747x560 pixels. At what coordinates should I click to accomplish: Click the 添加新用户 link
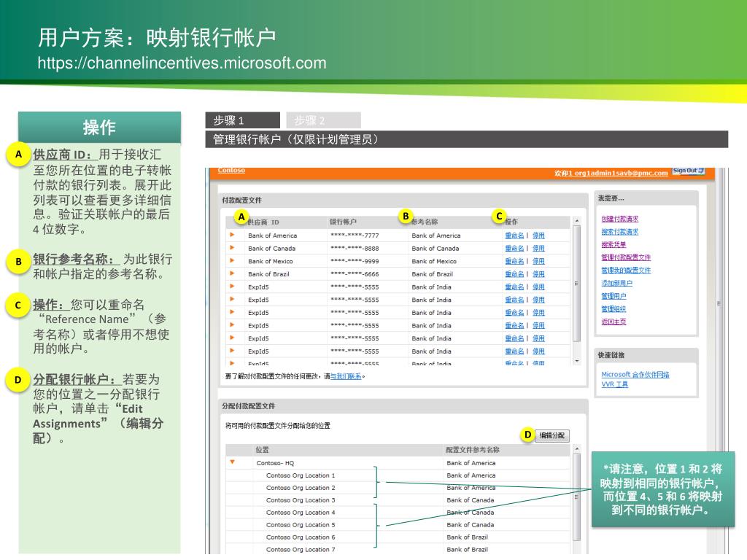coord(617,283)
